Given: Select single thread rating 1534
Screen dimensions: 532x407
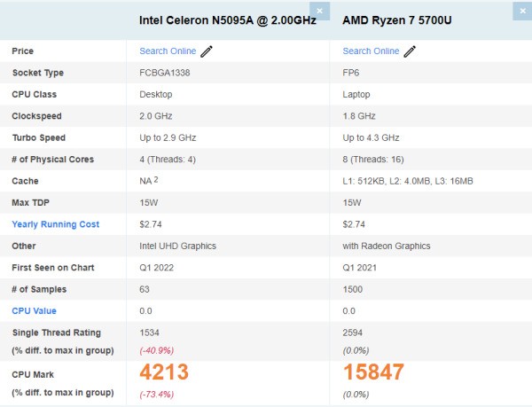Looking at the screenshot, I should tap(149, 333).
